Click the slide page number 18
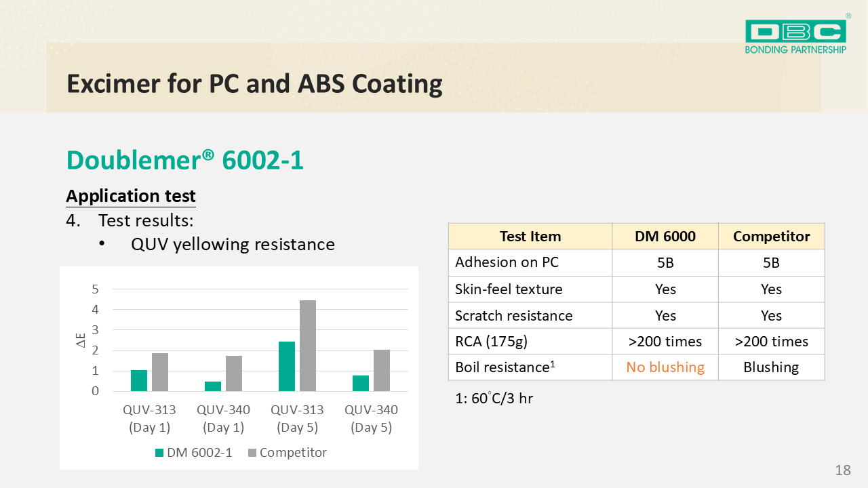The height and width of the screenshot is (488, 868). (x=843, y=470)
